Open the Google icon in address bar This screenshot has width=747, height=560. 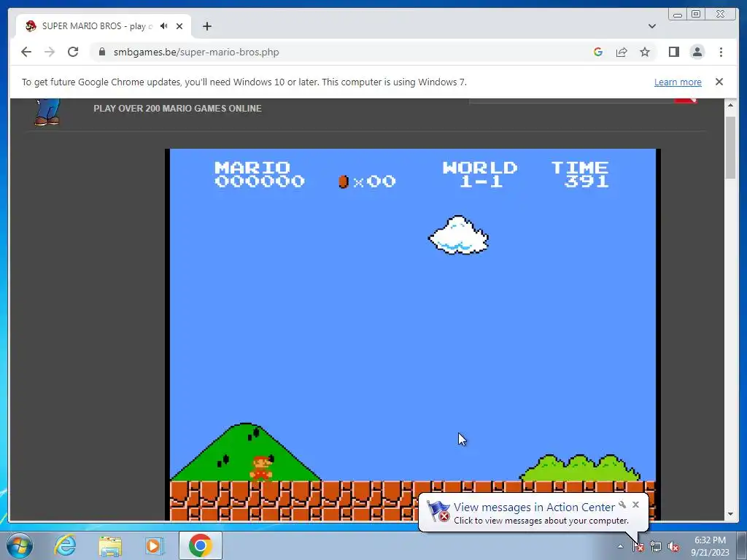coord(598,52)
